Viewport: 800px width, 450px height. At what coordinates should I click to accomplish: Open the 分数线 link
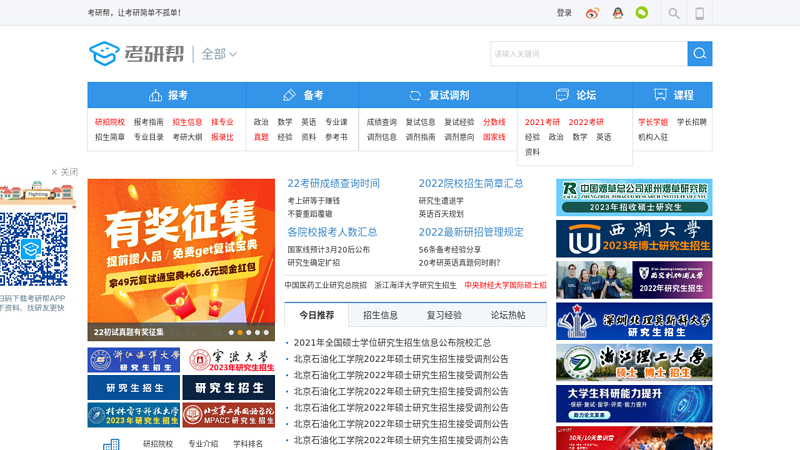point(494,122)
